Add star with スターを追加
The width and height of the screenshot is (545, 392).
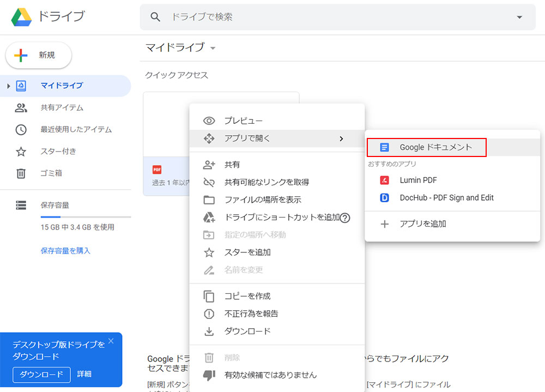(x=247, y=252)
